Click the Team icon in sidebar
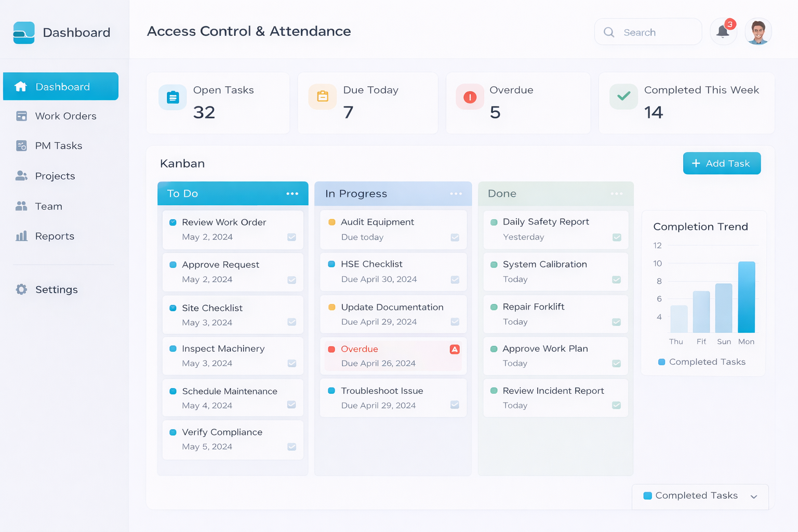The width and height of the screenshot is (798, 532). 22,206
